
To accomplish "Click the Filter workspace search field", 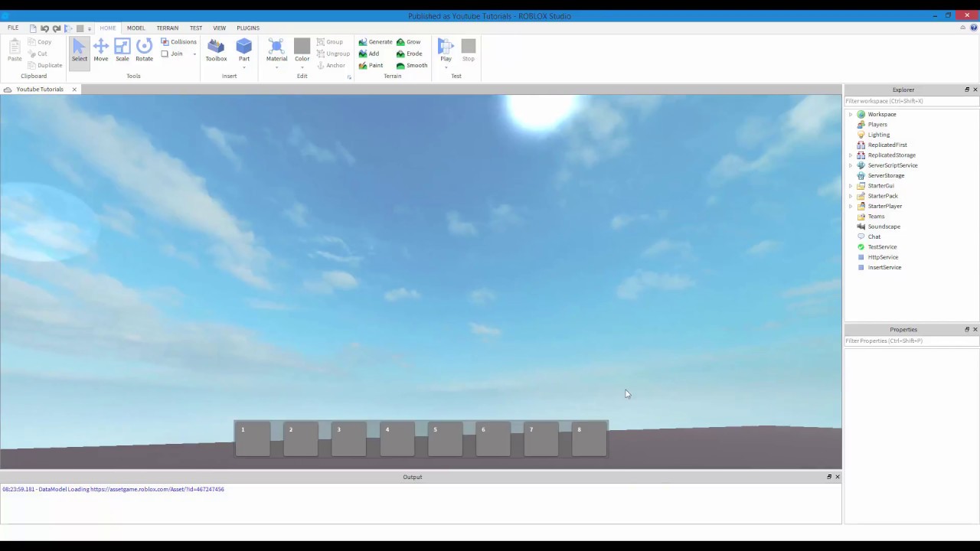I will [911, 101].
